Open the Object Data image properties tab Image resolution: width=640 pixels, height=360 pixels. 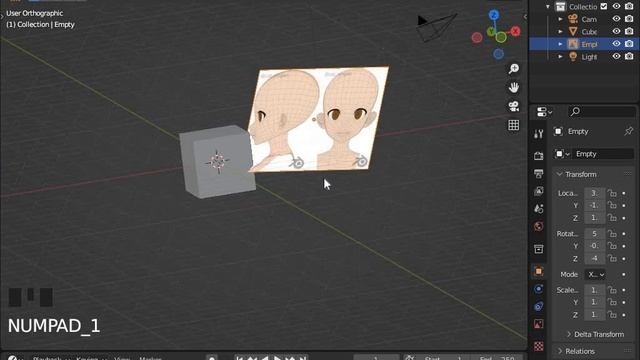point(538,324)
